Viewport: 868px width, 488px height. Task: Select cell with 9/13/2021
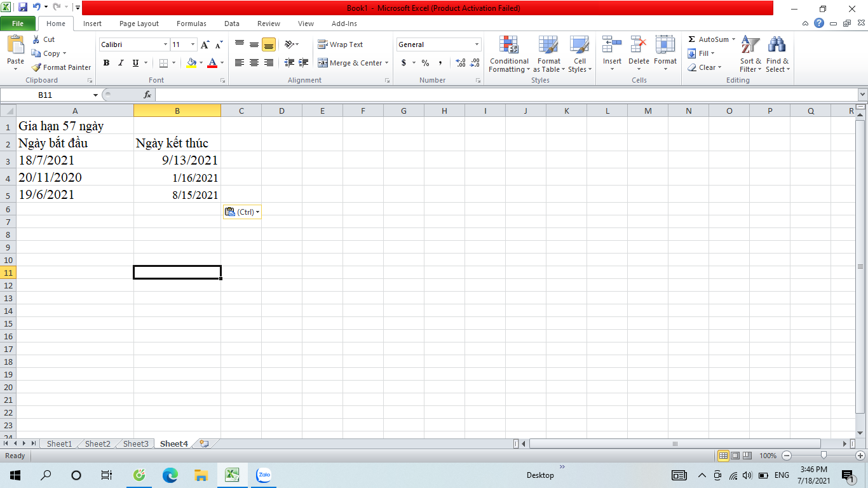click(x=177, y=160)
